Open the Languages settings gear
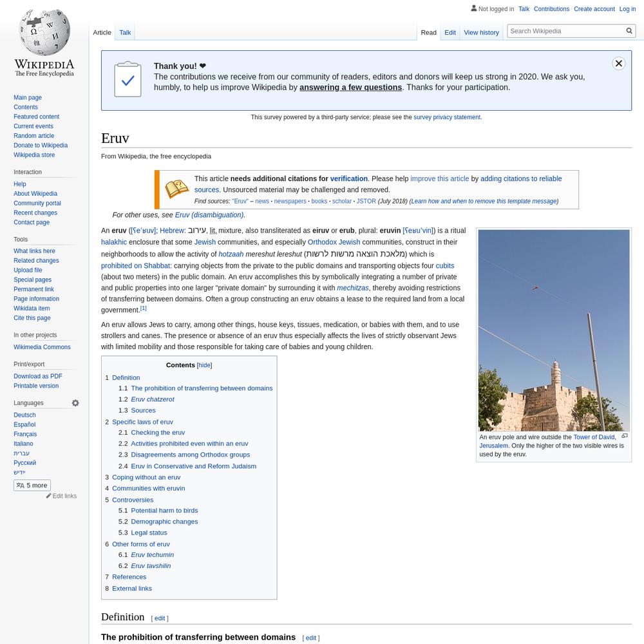Viewport: 644px width, 644px height. 75,403
